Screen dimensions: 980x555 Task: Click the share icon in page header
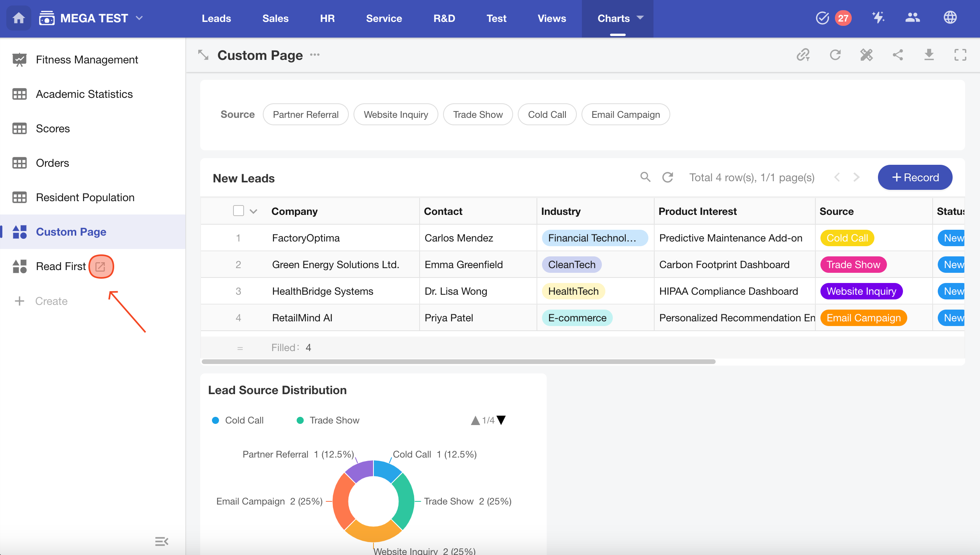pos(897,55)
